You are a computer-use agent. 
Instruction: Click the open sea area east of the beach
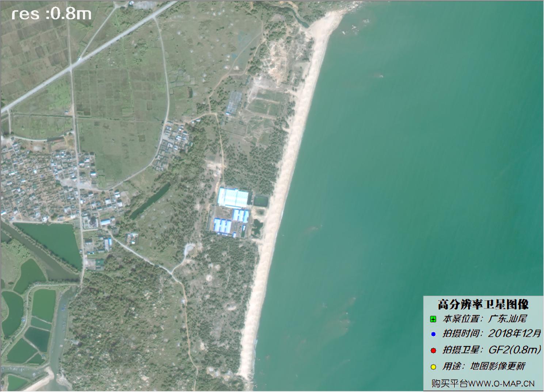pos(402,164)
